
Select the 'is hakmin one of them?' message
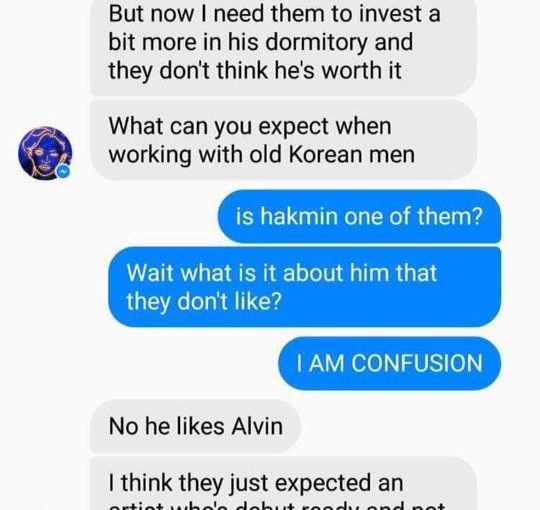point(359,217)
